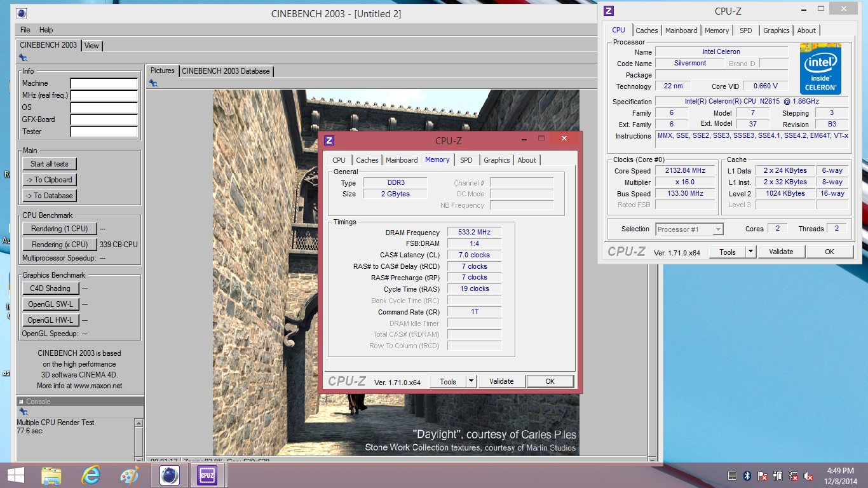Click the -> To Database button
This screenshot has height=488, width=868.
pyautogui.click(x=50, y=196)
